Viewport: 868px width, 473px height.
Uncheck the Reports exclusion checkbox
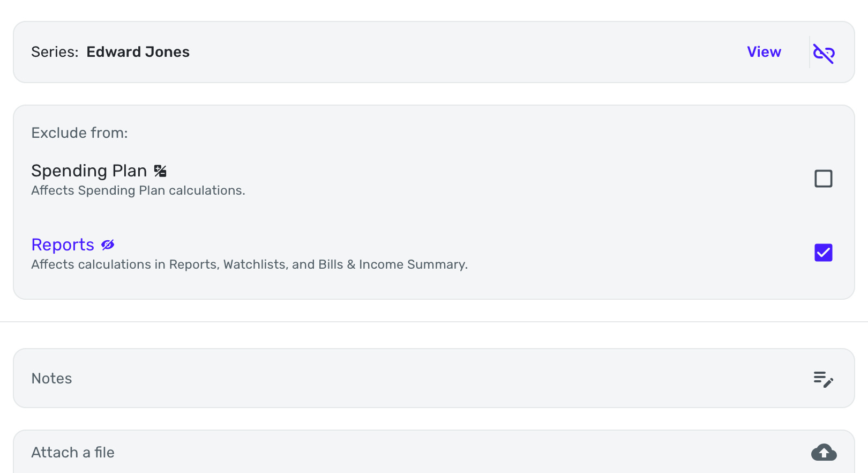pyautogui.click(x=824, y=253)
